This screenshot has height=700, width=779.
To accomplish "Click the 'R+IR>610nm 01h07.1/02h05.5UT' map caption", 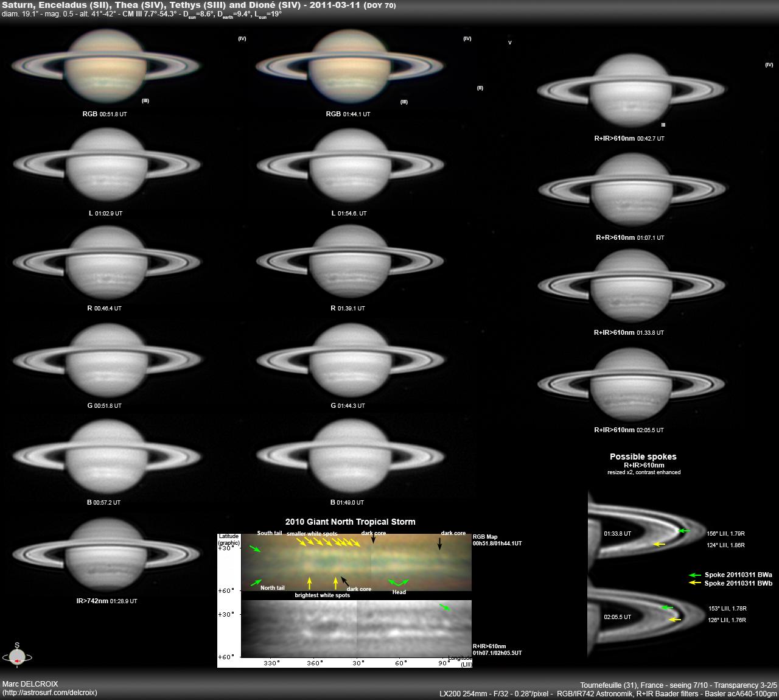I will [497, 649].
